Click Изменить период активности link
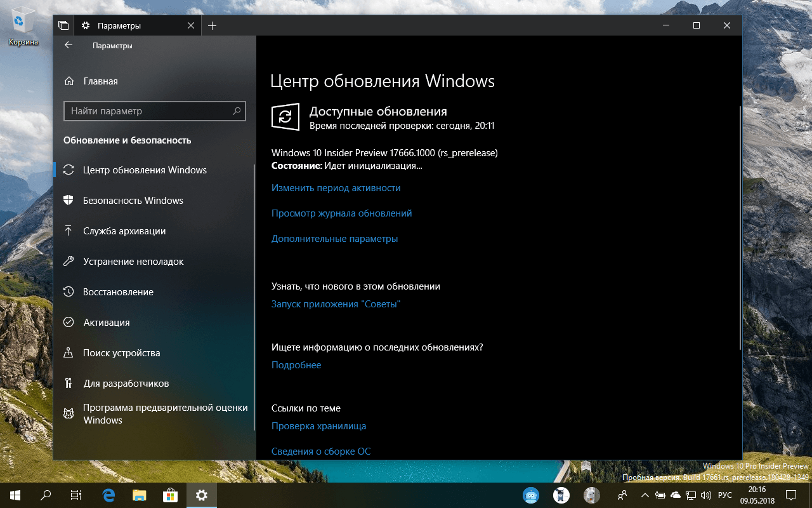This screenshot has height=508, width=812. coord(336,188)
